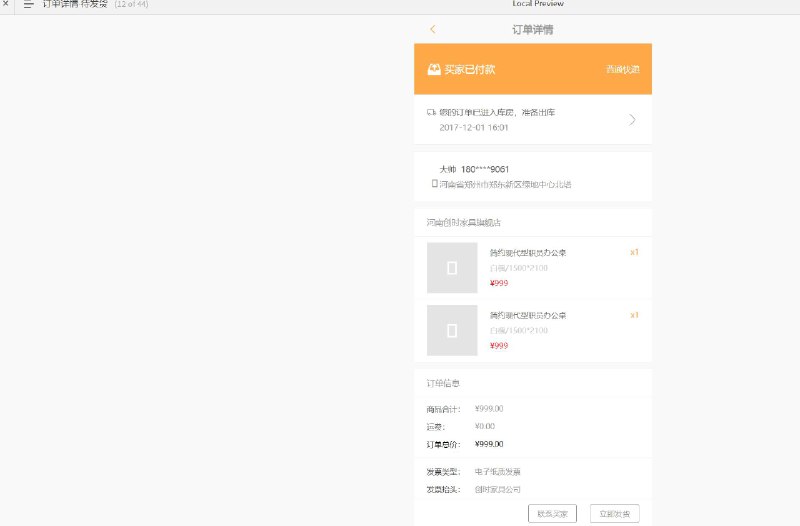Select the bold order total ¥999.00 value

click(x=489, y=444)
